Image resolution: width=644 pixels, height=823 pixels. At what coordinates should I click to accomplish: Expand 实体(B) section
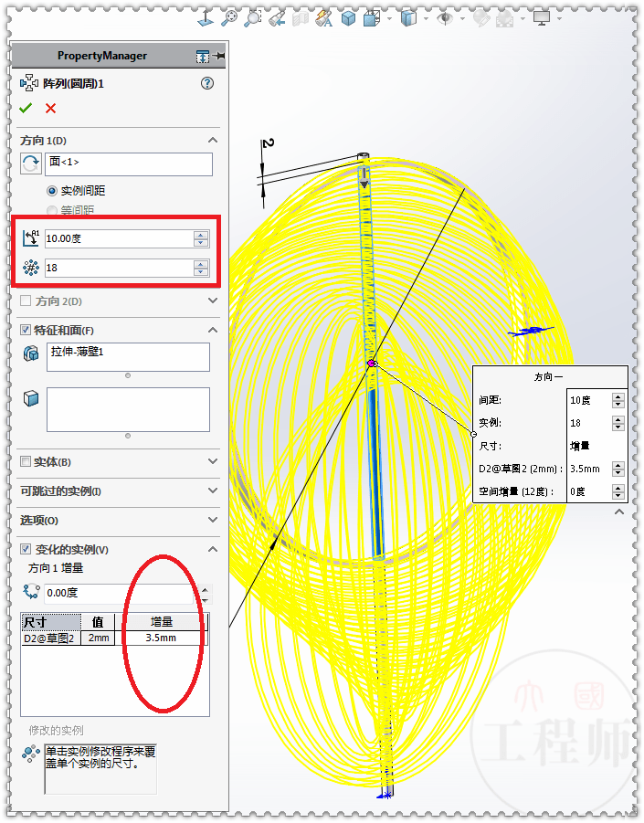click(x=213, y=461)
